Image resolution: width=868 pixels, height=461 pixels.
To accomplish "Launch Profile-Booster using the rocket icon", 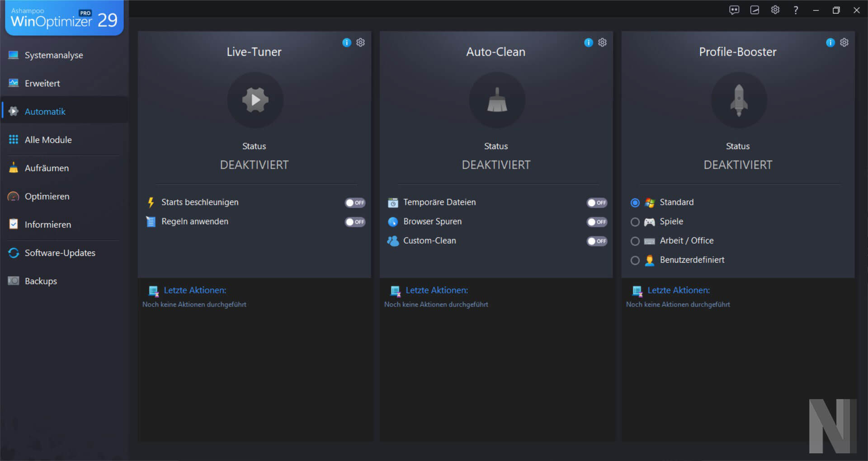I will pyautogui.click(x=739, y=100).
